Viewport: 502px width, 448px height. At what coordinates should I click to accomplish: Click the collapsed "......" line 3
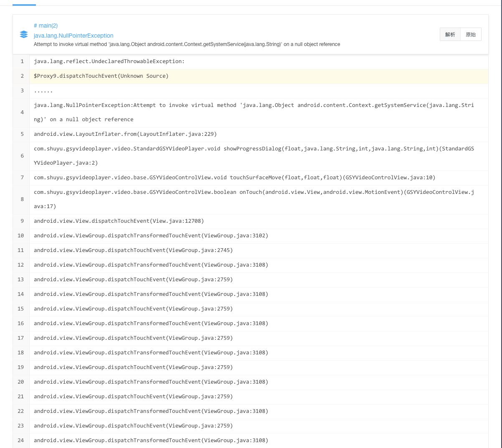[43, 91]
